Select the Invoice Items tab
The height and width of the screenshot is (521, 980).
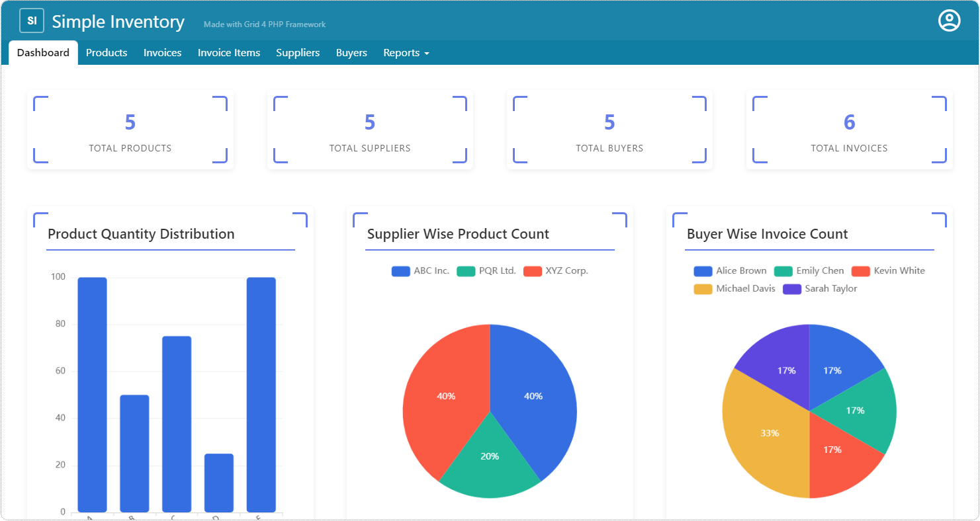click(x=228, y=53)
